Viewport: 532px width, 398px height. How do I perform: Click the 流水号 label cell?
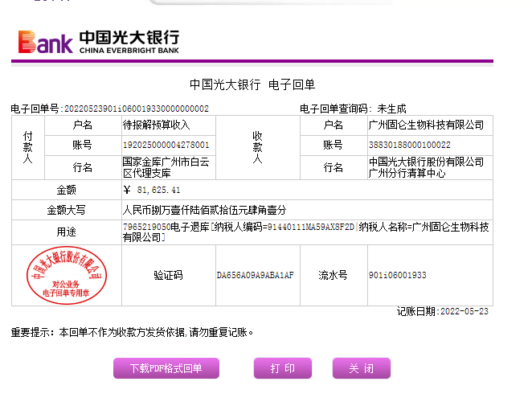(334, 275)
